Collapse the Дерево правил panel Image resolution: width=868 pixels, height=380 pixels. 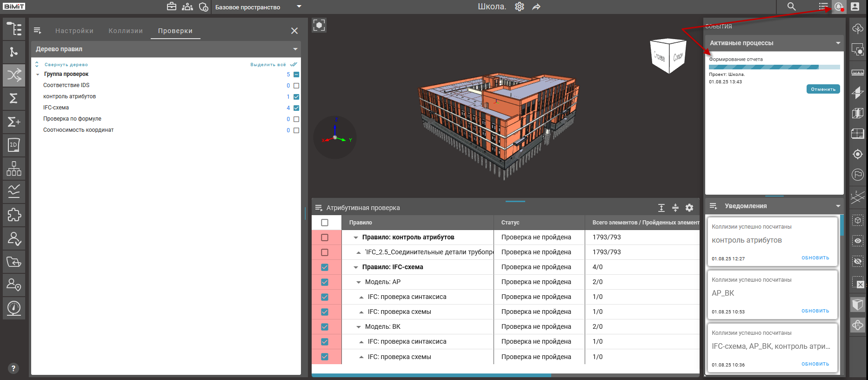[x=295, y=49]
